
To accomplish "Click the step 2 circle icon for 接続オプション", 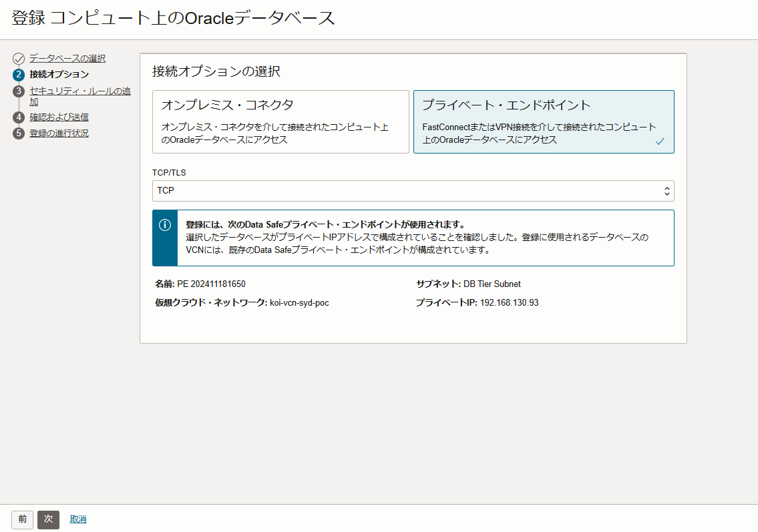I will pyautogui.click(x=19, y=75).
